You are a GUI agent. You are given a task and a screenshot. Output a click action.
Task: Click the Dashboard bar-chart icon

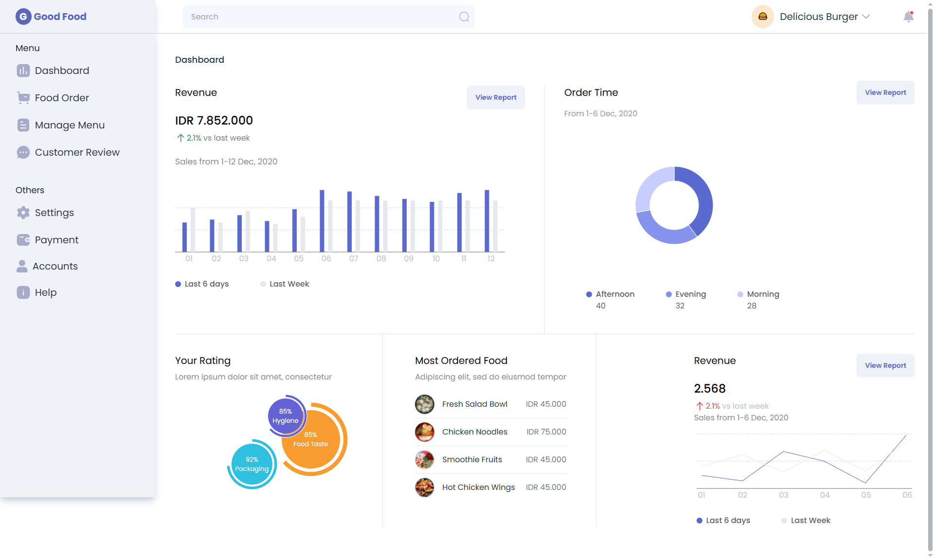pyautogui.click(x=23, y=71)
